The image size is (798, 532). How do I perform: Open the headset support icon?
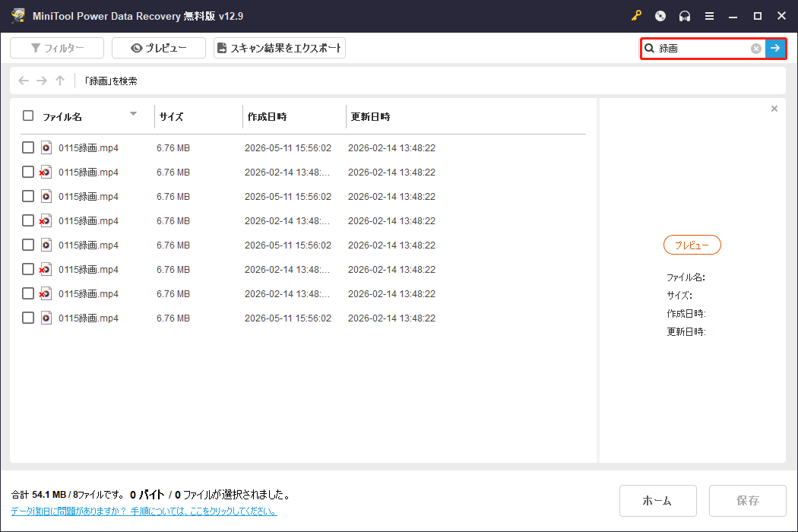[x=685, y=16]
